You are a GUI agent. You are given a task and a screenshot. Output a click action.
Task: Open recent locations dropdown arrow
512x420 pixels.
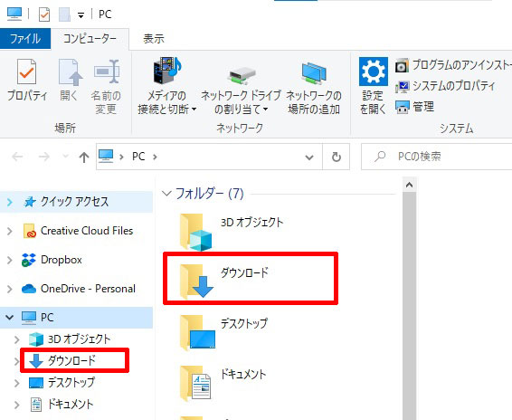(x=65, y=157)
